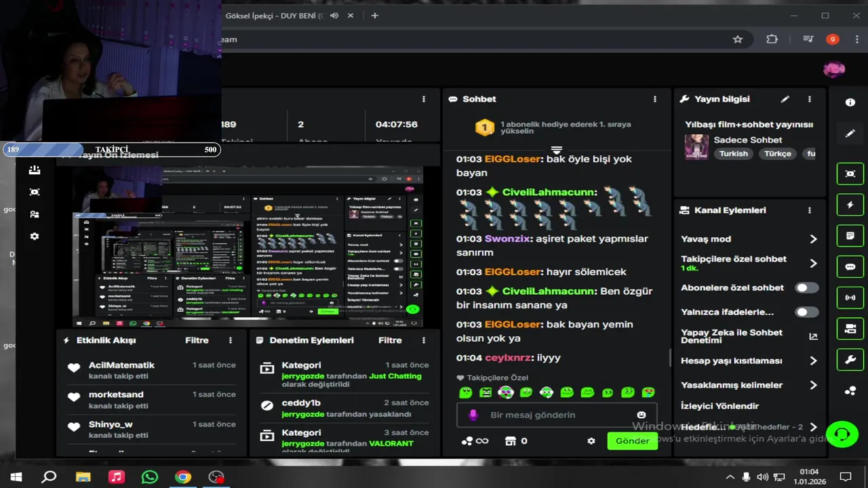Click the volume icon in system tray
The width and height of the screenshot is (868, 488).
coord(763,477)
